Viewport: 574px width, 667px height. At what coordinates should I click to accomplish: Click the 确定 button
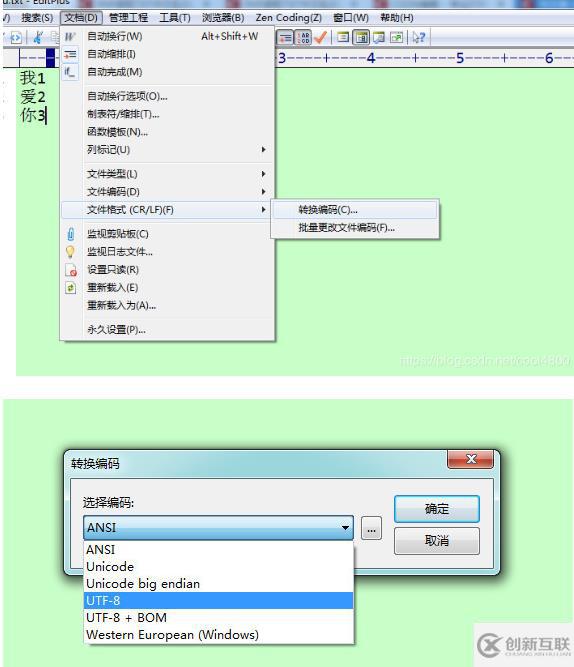pyautogui.click(x=437, y=509)
